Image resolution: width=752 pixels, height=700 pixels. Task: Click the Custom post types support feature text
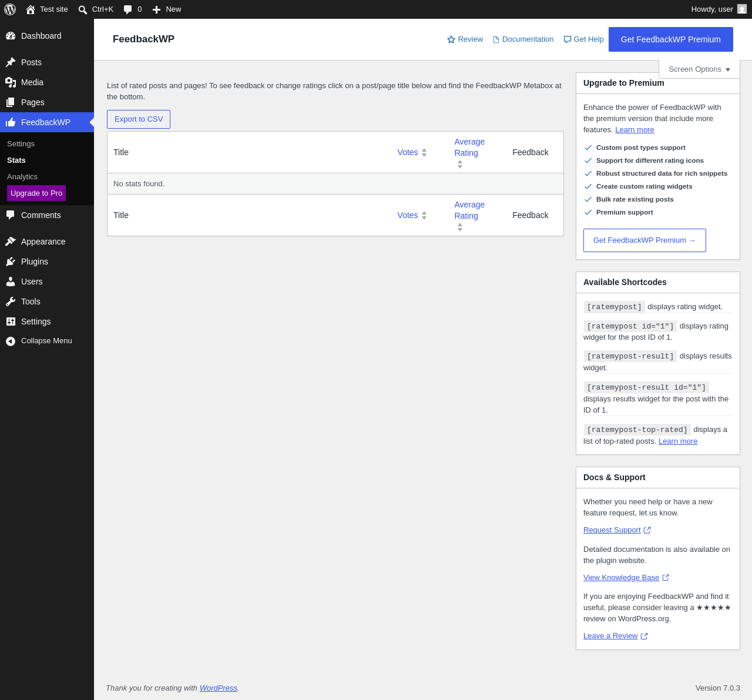tap(641, 148)
